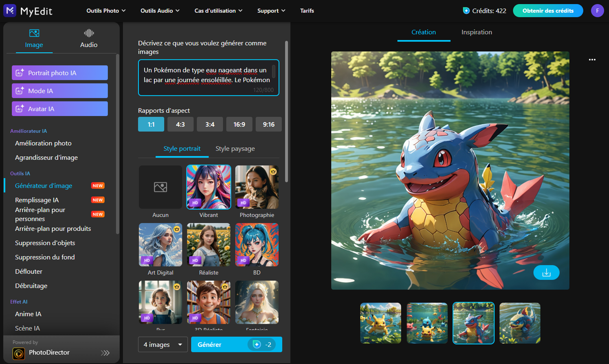This screenshot has height=364, width=609.
Task: Select the 4:3 aspect ratio
Action: [180, 124]
